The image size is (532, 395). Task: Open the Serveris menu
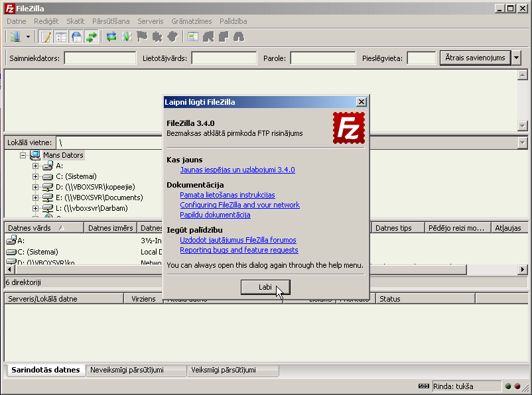151,21
